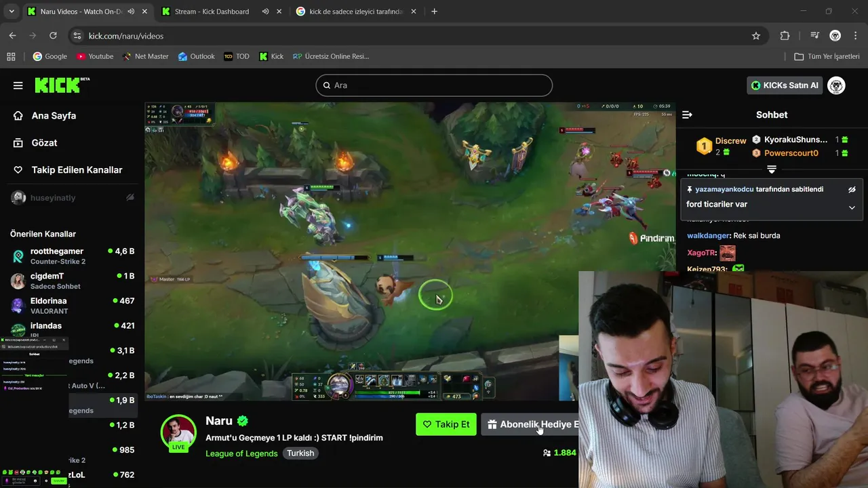Reload the current page

pos(53,36)
